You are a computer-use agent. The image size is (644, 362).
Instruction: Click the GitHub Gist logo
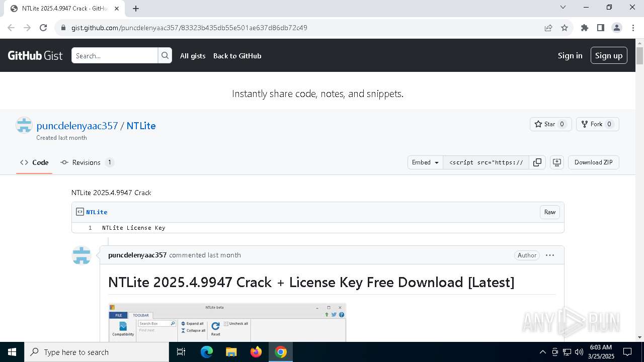(35, 56)
